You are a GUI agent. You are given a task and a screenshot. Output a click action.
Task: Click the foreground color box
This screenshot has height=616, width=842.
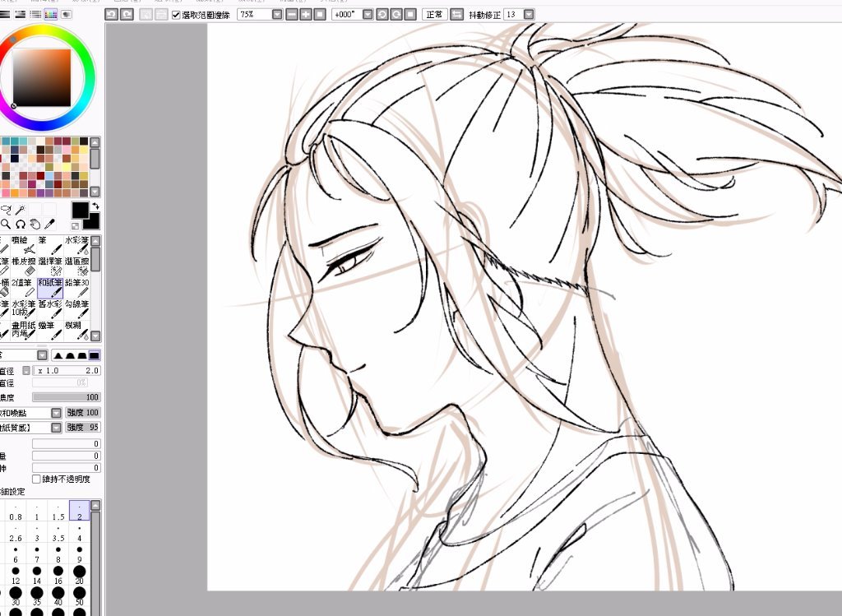80,210
